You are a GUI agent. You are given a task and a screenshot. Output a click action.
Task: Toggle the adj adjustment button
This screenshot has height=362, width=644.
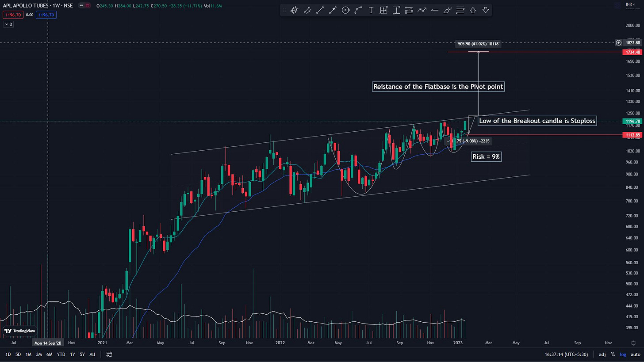click(602, 354)
